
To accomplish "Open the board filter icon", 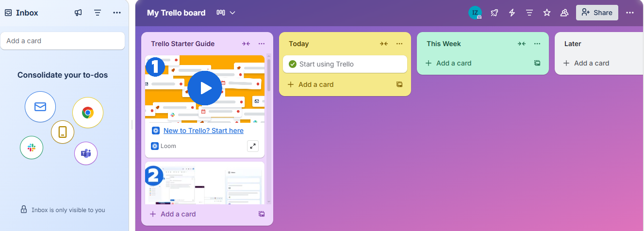I will [x=529, y=13].
